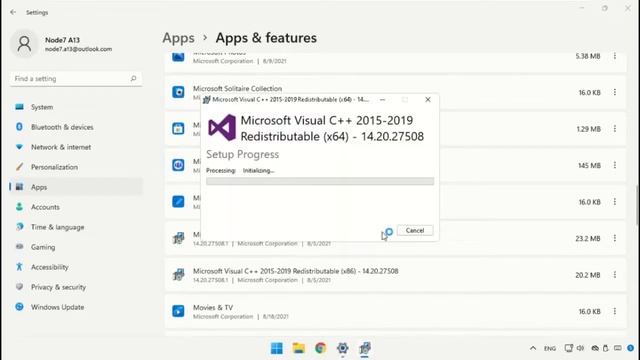Screen dimensions: 640x360
Task: Click the Movies & TV app icon
Action: coord(178,311)
